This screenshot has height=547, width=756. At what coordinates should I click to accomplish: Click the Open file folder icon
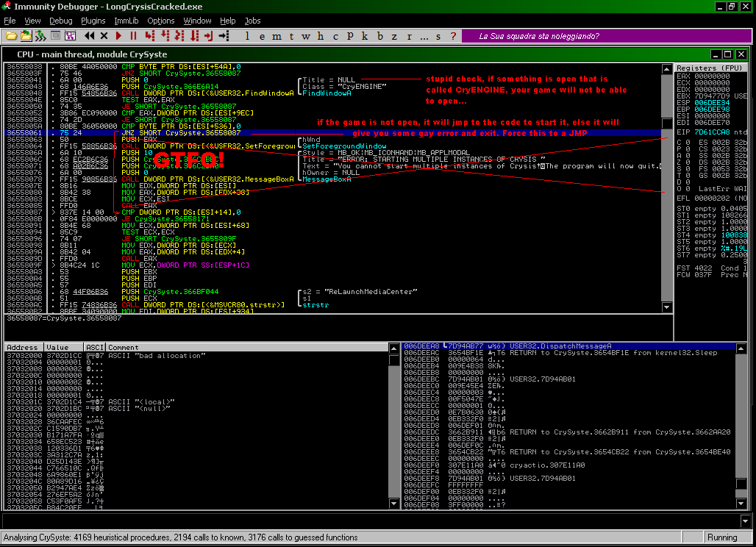click(11, 36)
